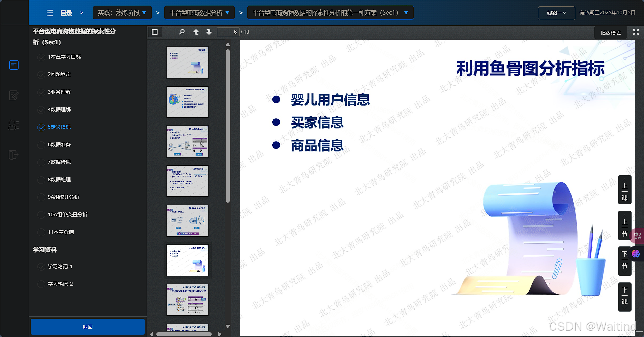Click the bullet text 婴儿用户信息
This screenshot has width=644, height=337.
330,100
